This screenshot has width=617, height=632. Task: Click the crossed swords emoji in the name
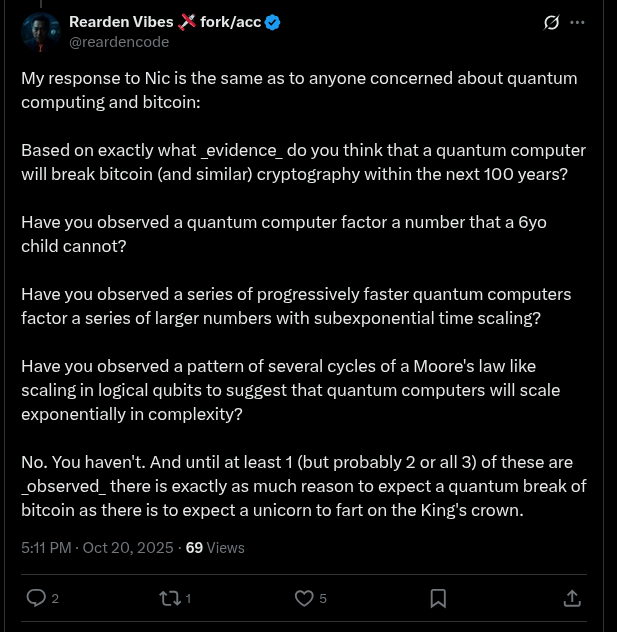pyautogui.click(x=187, y=22)
